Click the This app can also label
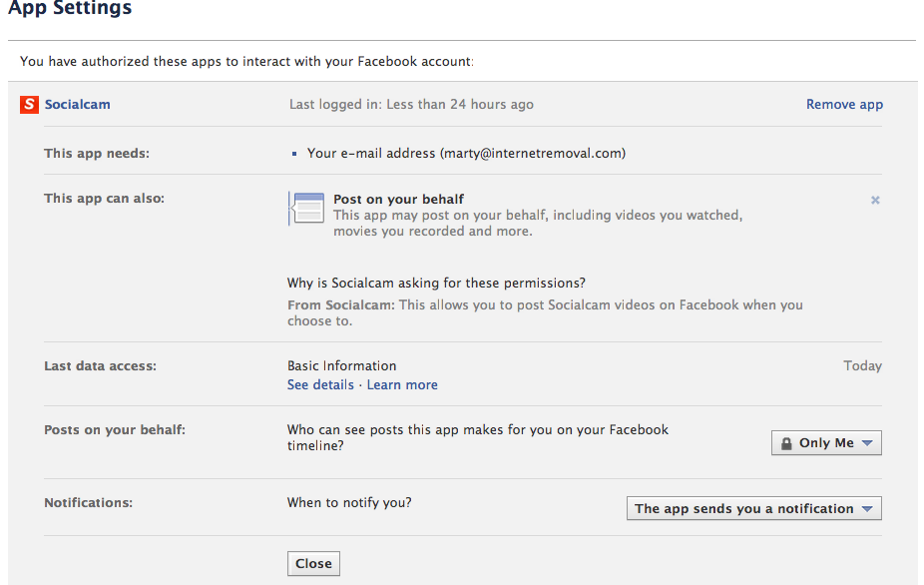 tap(105, 198)
